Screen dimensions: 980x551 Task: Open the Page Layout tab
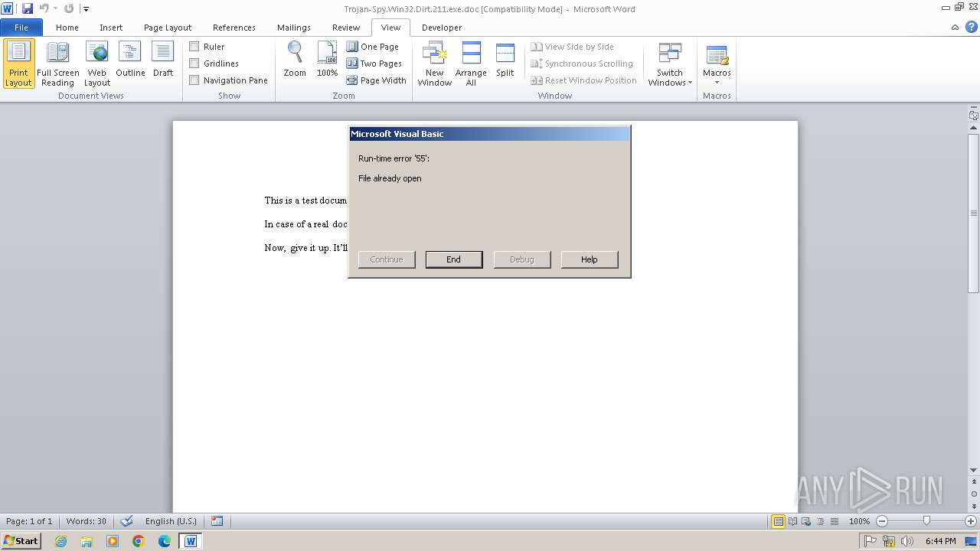168,27
